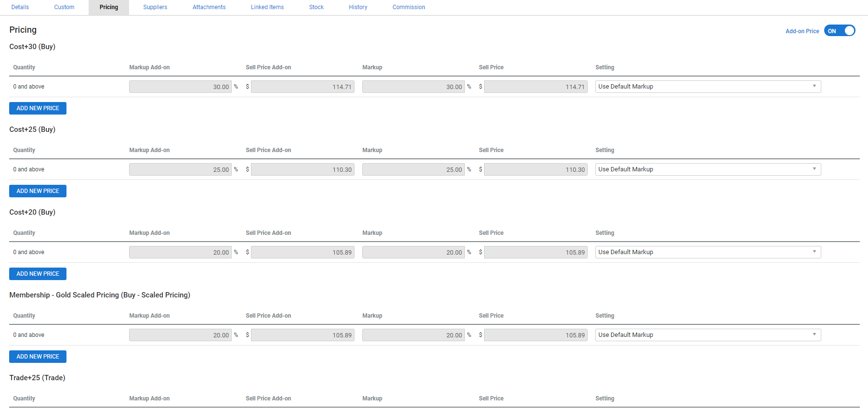The height and width of the screenshot is (411, 868).
Task: Add new price under Membership Gold Scaled Pricing
Action: point(38,357)
